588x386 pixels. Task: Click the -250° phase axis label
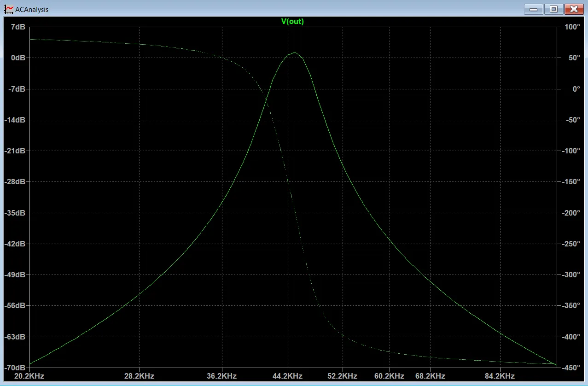tap(571, 244)
